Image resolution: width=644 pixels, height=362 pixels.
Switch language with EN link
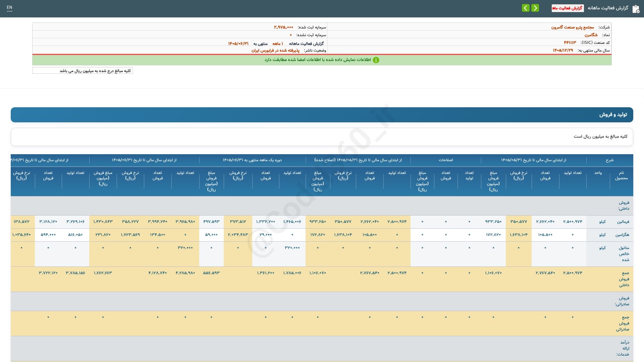9,7
